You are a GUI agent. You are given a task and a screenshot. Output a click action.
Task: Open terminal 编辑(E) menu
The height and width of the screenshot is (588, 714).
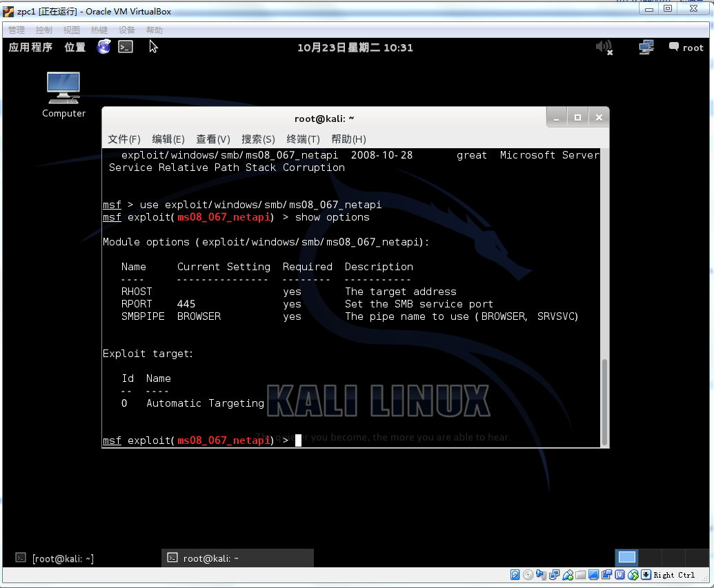coord(168,139)
